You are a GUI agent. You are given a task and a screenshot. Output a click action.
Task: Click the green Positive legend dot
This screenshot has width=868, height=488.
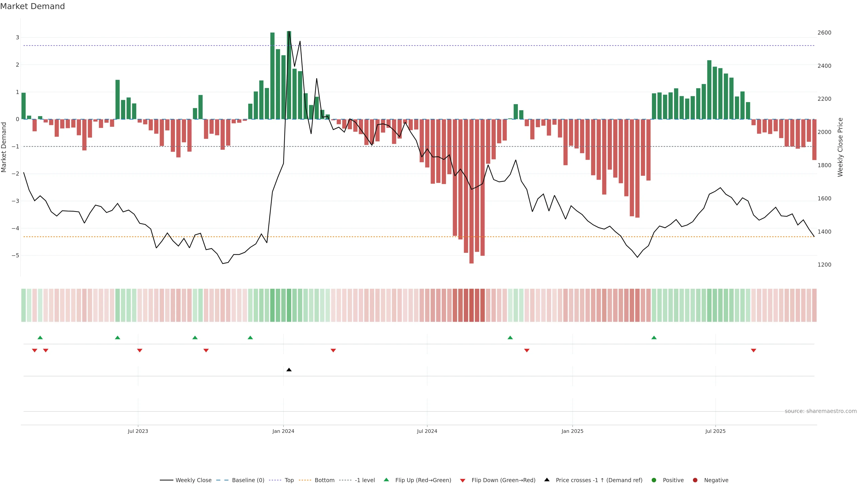click(x=654, y=480)
